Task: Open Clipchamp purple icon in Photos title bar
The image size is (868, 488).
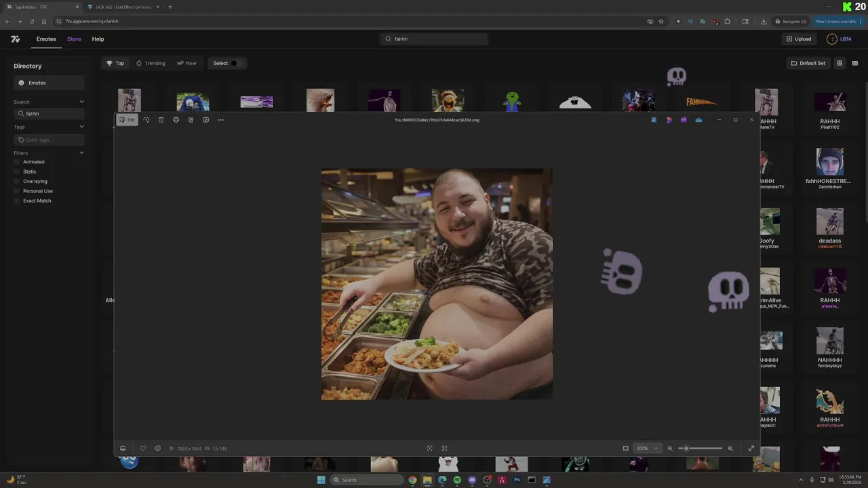Action: coord(684,120)
